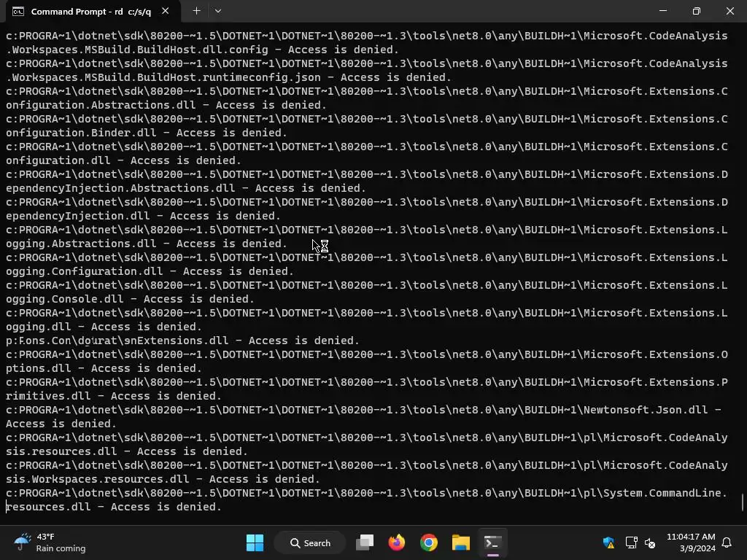Click the Newtonsoft.Json.dll access denied line
This screenshot has width=747, height=560.
click(x=363, y=416)
